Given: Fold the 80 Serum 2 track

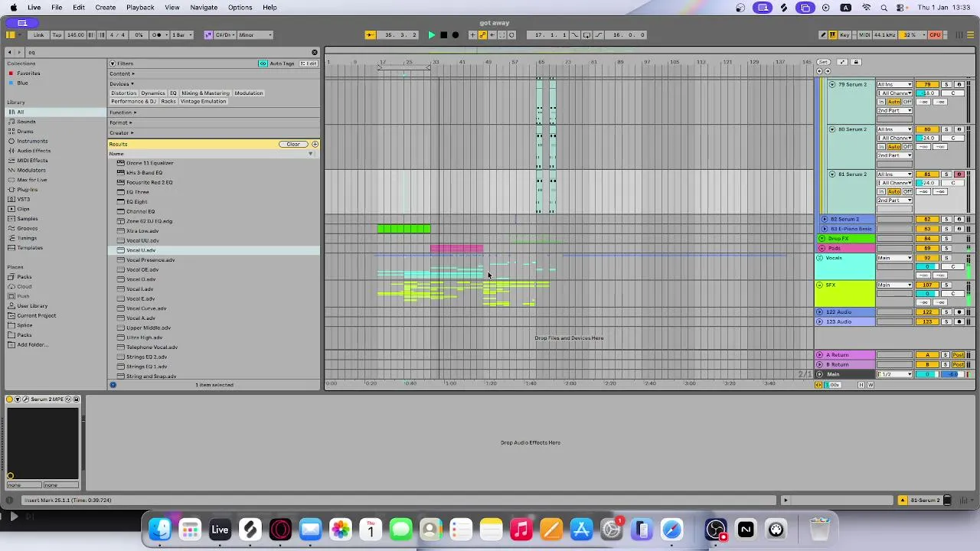Looking at the screenshot, I should tap(832, 129).
